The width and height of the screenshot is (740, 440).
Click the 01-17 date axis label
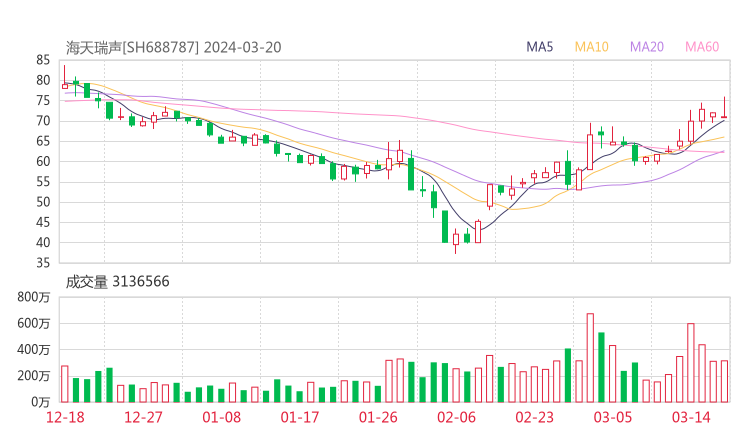300,417
